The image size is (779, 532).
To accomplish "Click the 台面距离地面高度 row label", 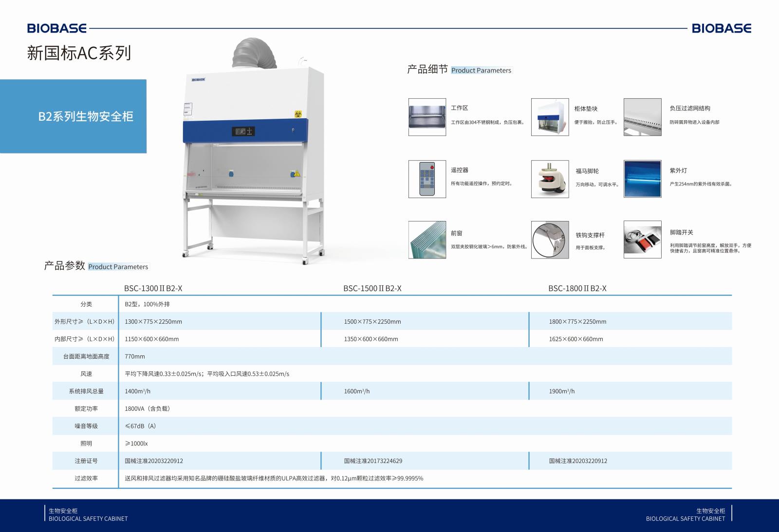I will click(x=86, y=356).
